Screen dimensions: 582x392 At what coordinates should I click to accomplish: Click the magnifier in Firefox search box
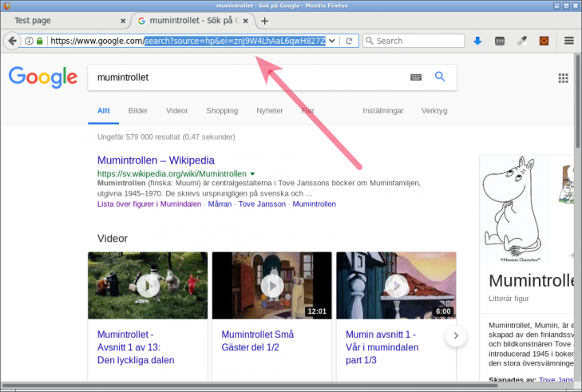tap(370, 41)
